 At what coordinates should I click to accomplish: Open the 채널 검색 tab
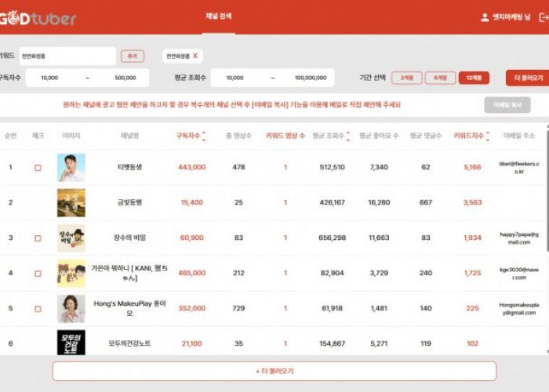click(x=219, y=16)
